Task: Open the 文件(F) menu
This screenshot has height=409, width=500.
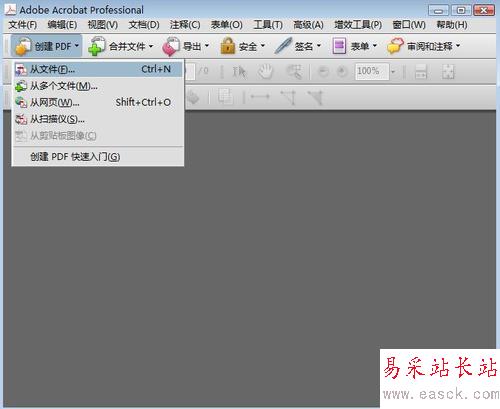Action: (22, 25)
